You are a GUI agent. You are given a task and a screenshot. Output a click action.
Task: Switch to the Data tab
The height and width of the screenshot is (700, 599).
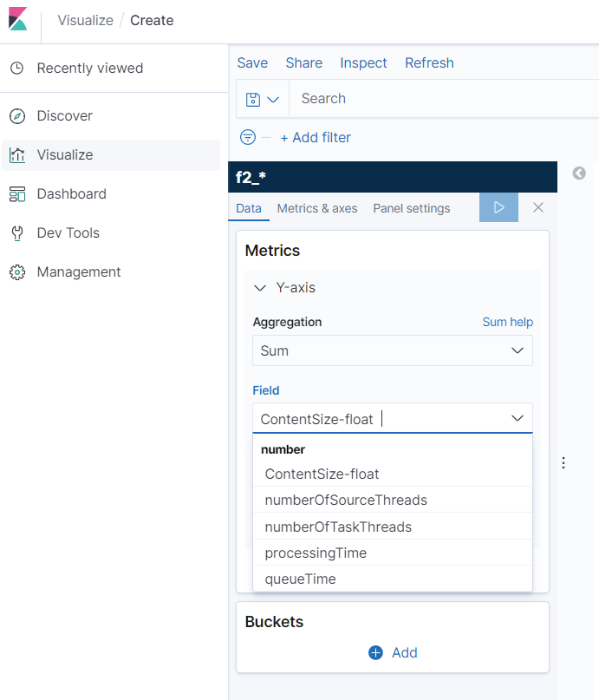[x=249, y=208]
